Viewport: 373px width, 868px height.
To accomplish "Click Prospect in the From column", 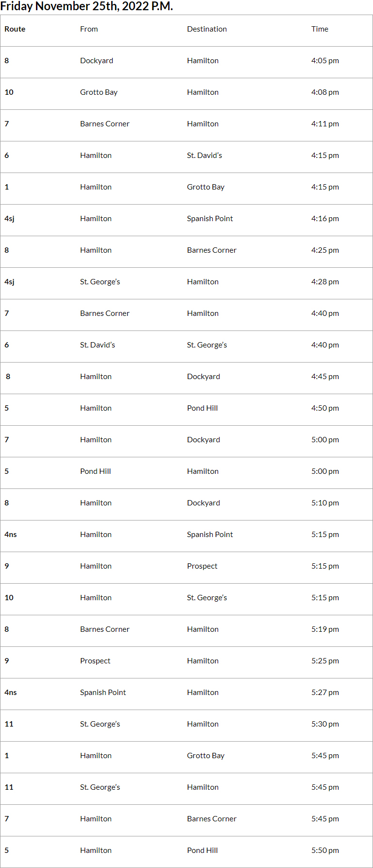I will [x=95, y=661].
